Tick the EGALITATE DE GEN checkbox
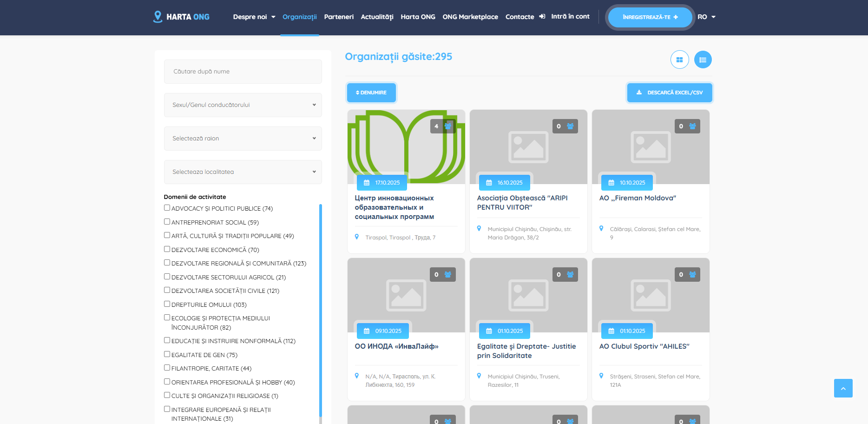Image resolution: width=868 pixels, height=424 pixels. 167,354
